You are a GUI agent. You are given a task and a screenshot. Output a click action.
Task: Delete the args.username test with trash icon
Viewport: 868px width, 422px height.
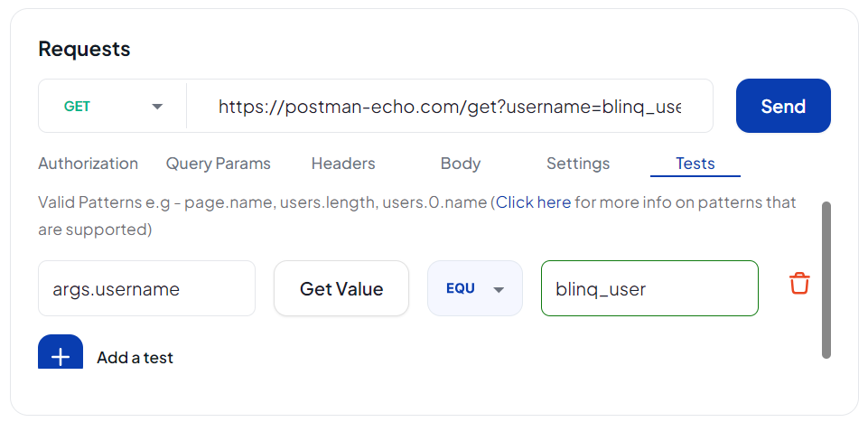pos(799,284)
